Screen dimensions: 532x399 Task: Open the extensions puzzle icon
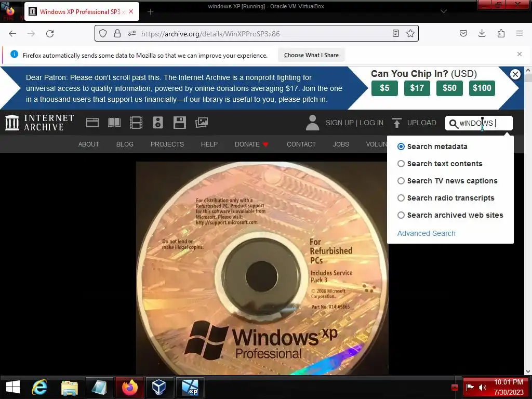click(x=501, y=33)
